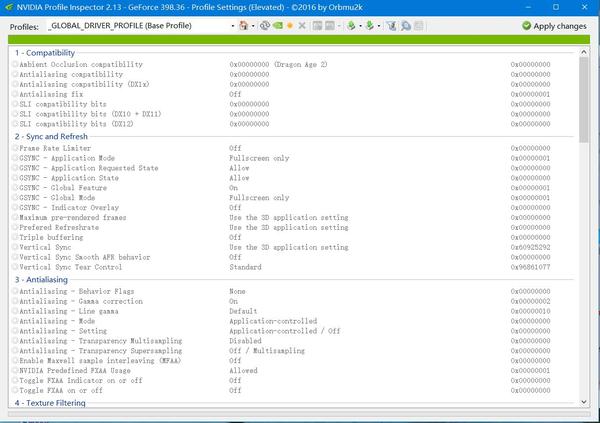Collapse the 3 - Antialiasing group
600x423 pixels.
41,280
